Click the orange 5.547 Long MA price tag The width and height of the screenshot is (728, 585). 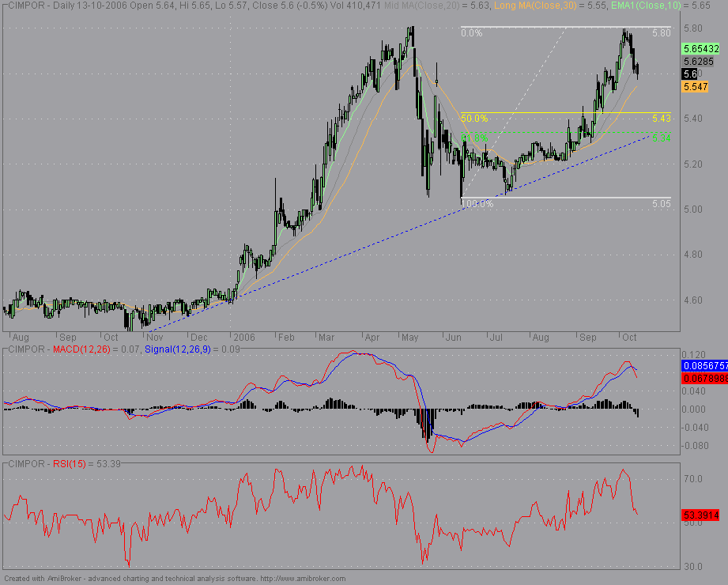tap(695, 87)
